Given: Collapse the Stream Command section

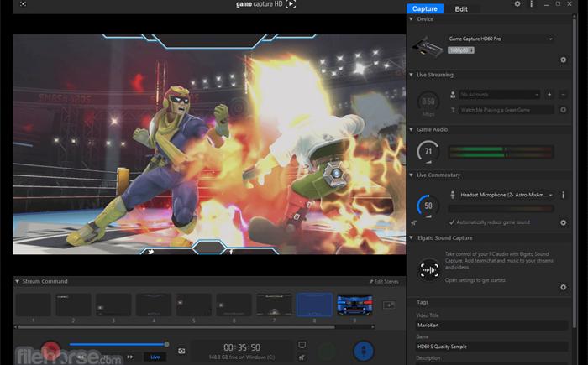Looking at the screenshot, I should pyautogui.click(x=17, y=281).
